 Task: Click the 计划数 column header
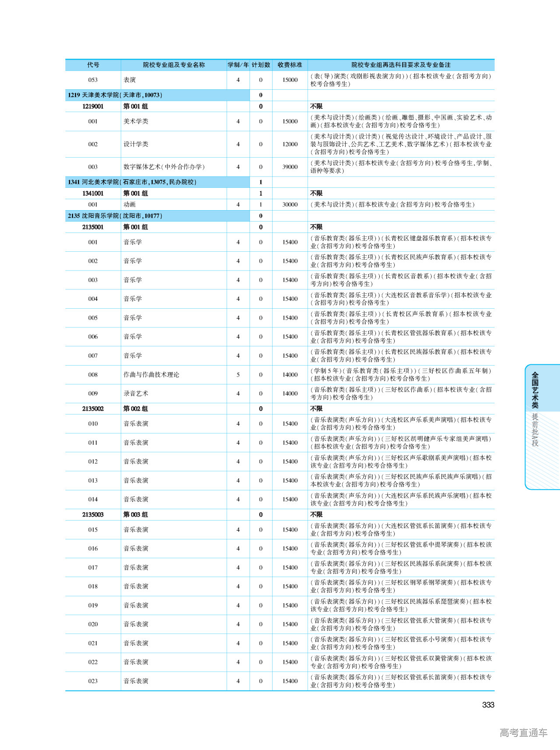[x=261, y=65]
